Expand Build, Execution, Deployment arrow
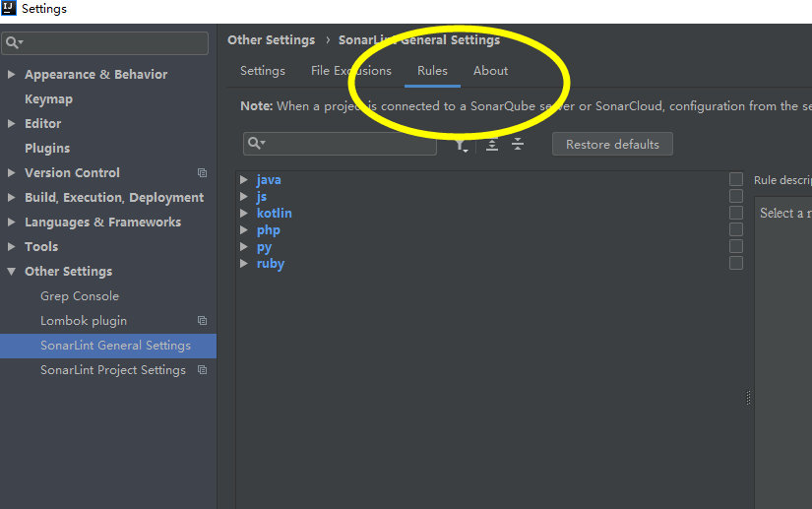Image resolution: width=812 pixels, height=509 pixels. pyautogui.click(x=12, y=197)
